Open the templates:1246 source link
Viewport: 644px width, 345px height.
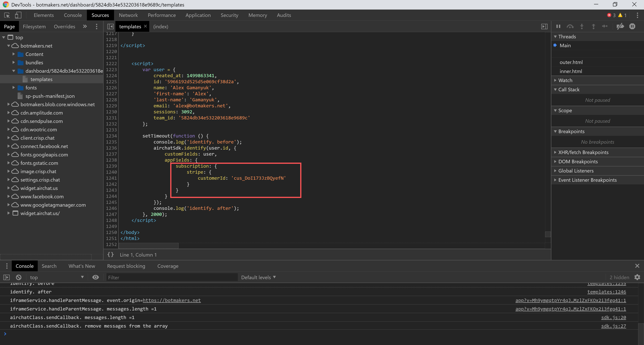(606, 292)
